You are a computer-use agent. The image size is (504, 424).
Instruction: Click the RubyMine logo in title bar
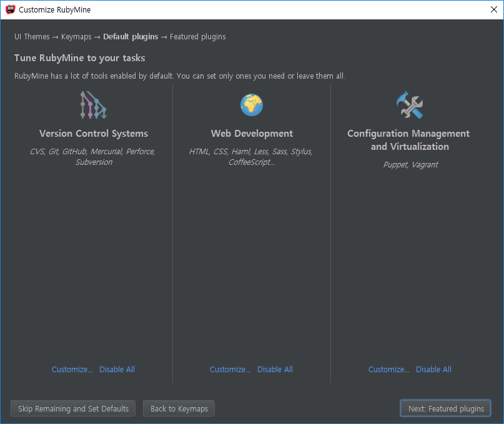(x=10, y=9)
